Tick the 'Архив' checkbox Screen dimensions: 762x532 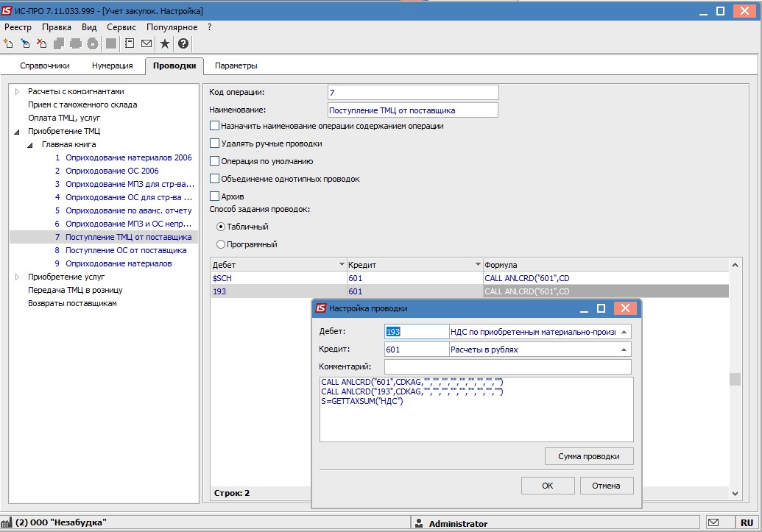tap(214, 196)
